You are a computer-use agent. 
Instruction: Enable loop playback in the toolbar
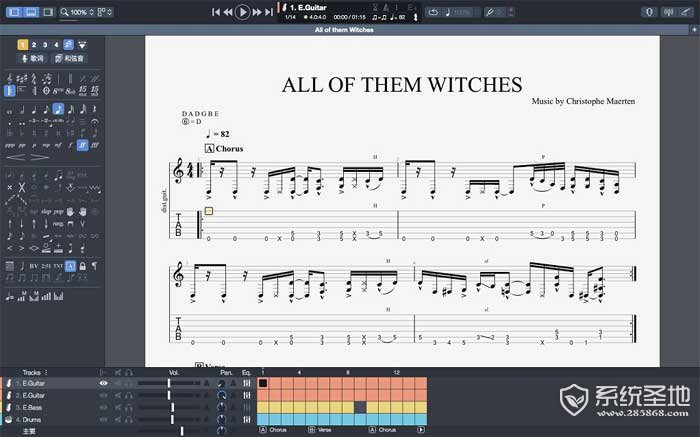click(x=433, y=12)
